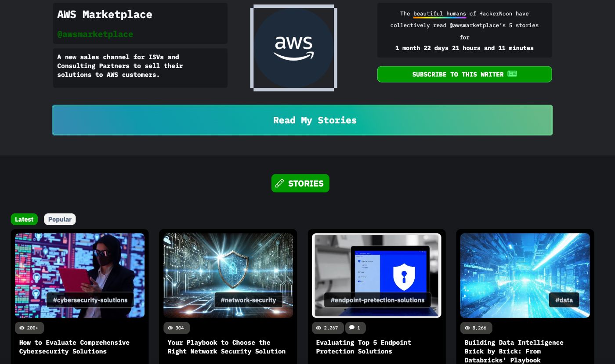The image size is (615, 364).
Task: Open 'Building Data Intelligence Brick by Brick' story
Action: [514, 351]
